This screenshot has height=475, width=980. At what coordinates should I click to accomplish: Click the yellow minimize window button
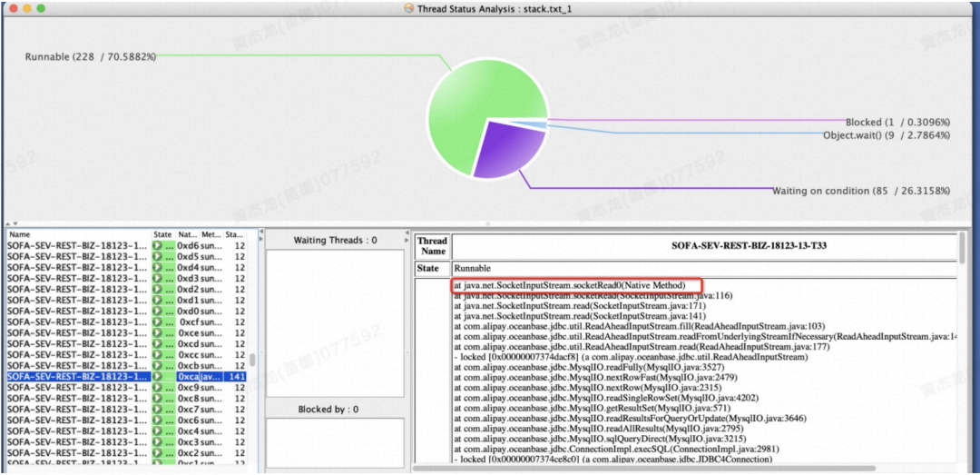click(27, 9)
